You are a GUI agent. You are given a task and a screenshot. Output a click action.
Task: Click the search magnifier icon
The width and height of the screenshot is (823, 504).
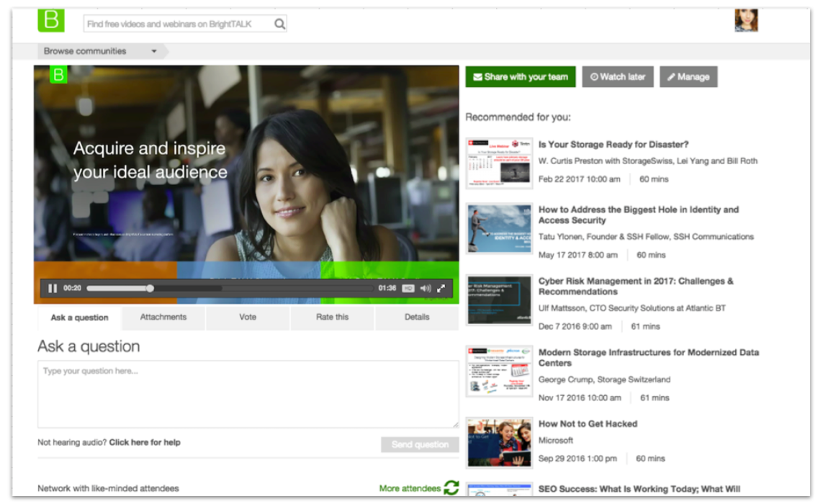[280, 24]
